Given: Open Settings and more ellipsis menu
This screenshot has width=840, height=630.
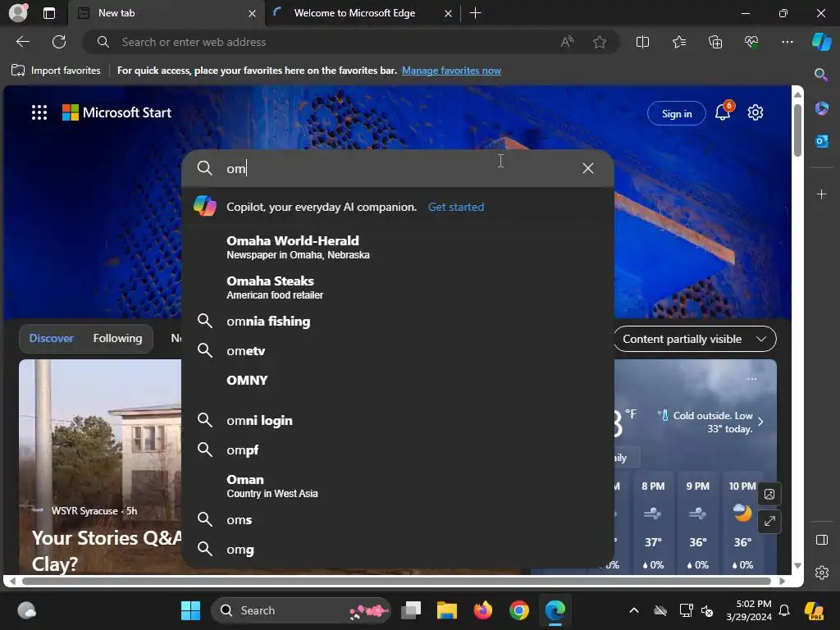Looking at the screenshot, I should tap(787, 42).
